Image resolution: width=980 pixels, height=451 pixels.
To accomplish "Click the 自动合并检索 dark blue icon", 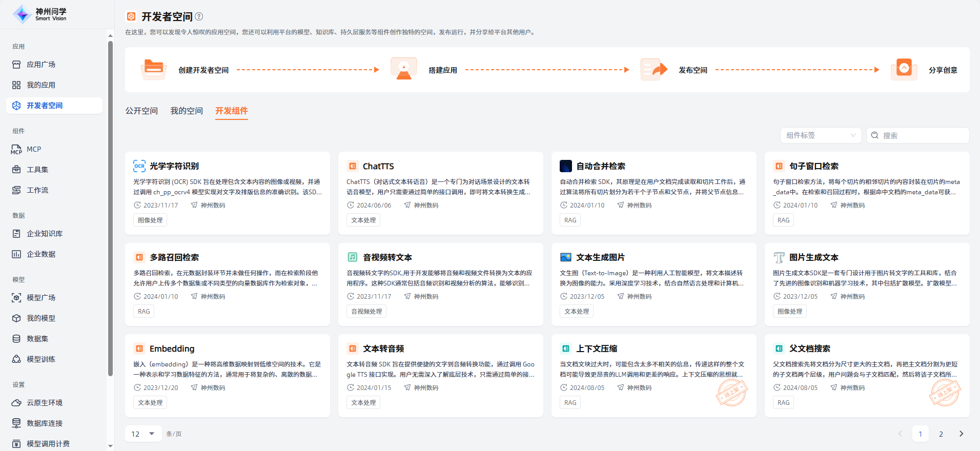I will (566, 166).
